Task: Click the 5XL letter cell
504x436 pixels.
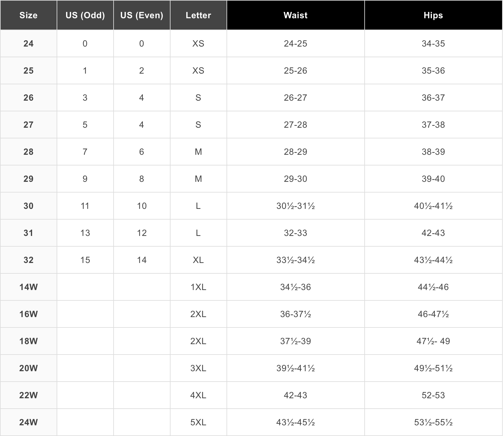Action: pos(199,422)
